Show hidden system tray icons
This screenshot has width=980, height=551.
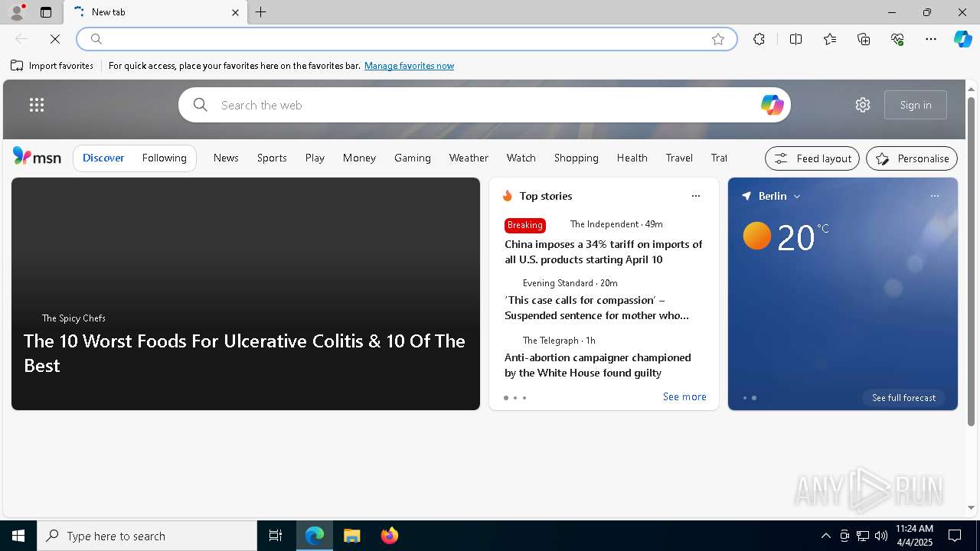(x=825, y=536)
